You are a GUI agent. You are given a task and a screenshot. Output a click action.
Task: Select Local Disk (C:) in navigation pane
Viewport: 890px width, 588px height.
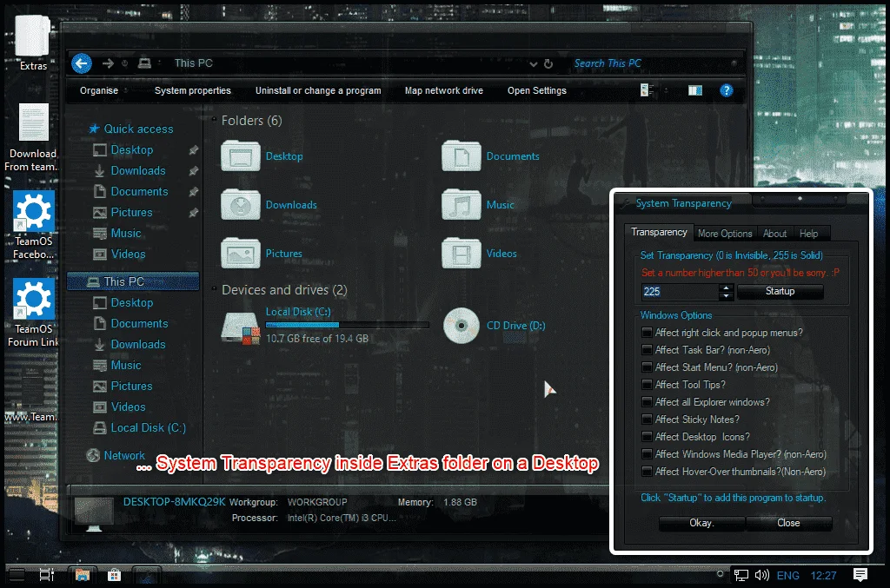tap(148, 427)
